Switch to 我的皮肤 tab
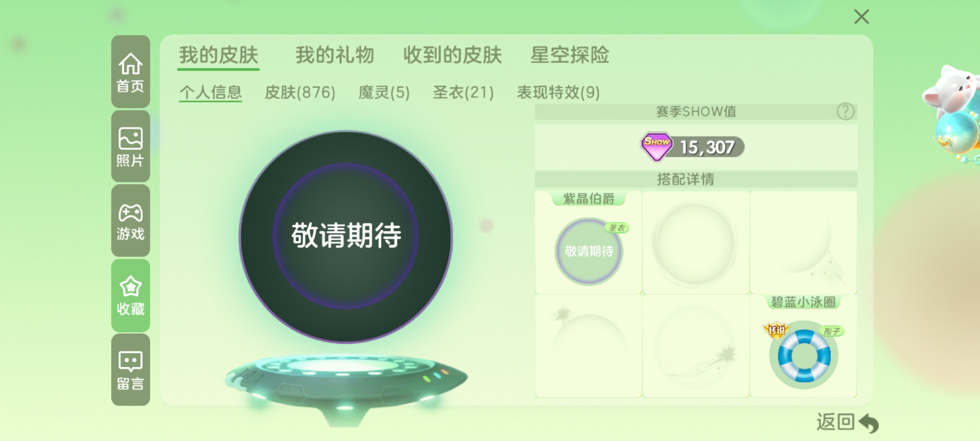 [x=218, y=55]
